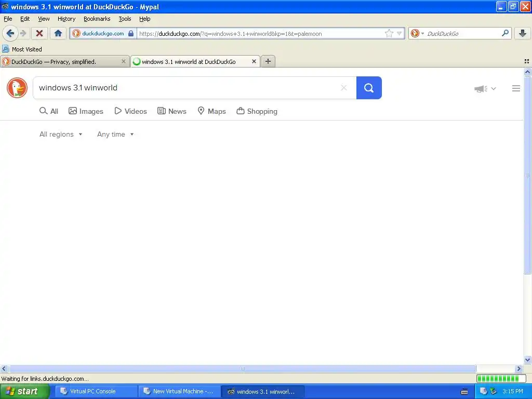532x399 pixels.
Task: Bookmark this page with the star icon
Action: pyautogui.click(x=389, y=33)
